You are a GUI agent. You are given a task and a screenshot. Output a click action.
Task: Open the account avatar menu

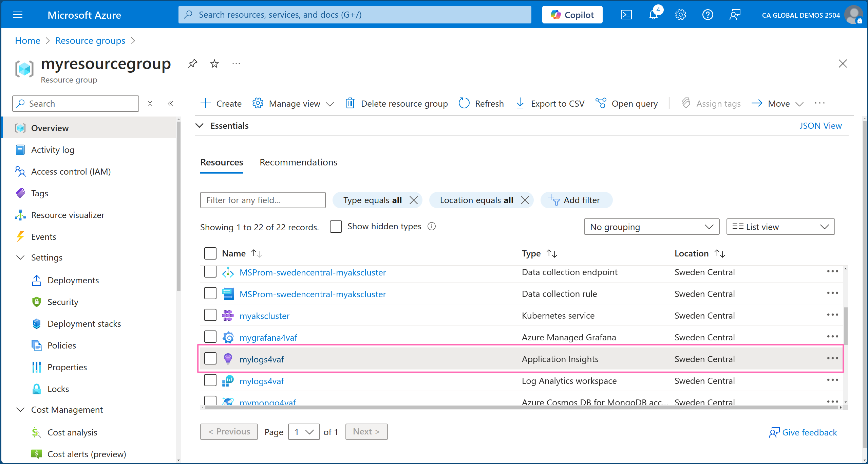coord(853,15)
